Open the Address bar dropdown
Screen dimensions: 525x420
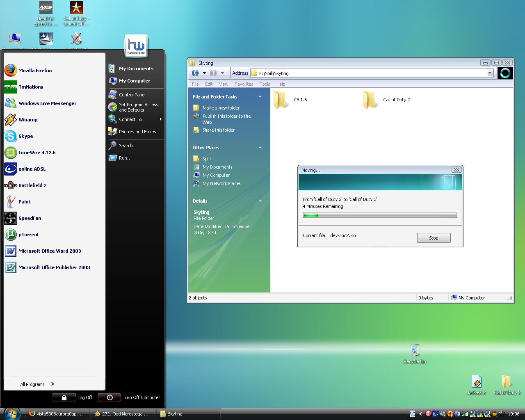point(490,73)
